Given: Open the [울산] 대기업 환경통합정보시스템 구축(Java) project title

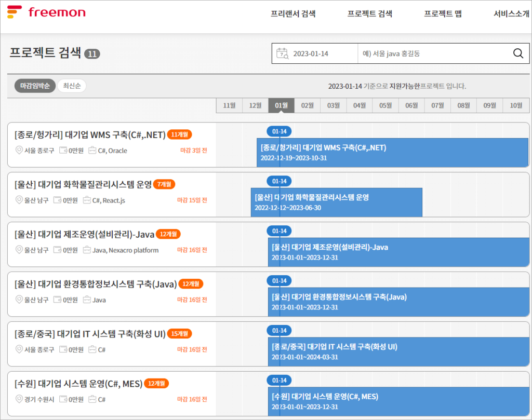Looking at the screenshot, I should point(96,284).
